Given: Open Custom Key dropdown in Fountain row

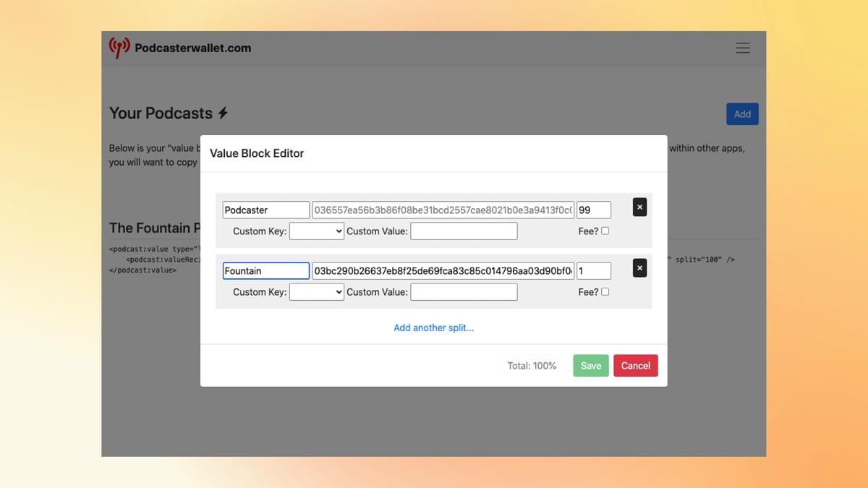Looking at the screenshot, I should point(317,292).
